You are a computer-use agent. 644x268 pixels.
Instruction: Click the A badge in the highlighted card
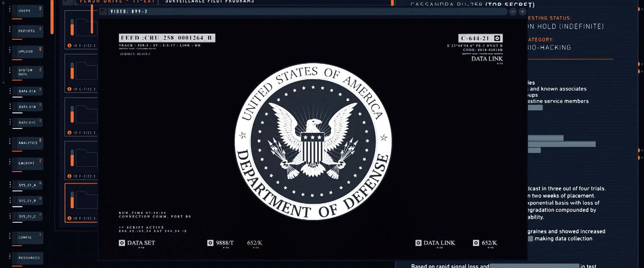(69, 218)
